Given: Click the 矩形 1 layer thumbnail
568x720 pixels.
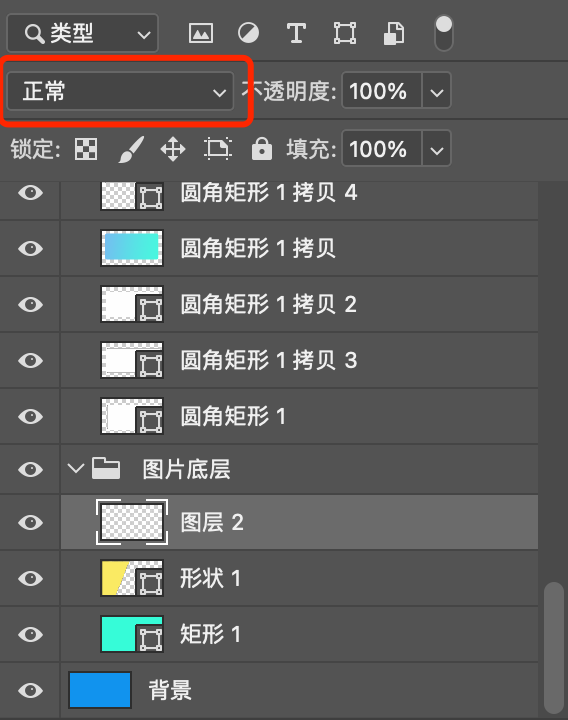Looking at the screenshot, I should (x=132, y=634).
